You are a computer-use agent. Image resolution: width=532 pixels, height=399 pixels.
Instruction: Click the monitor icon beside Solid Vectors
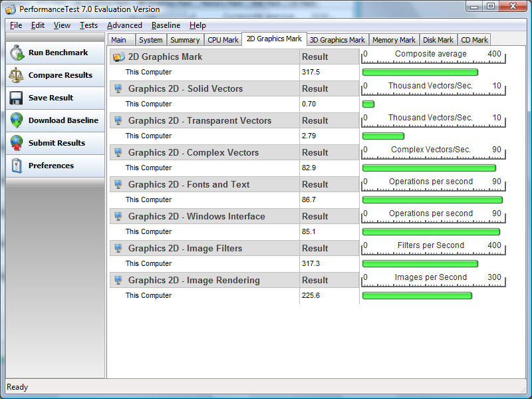118,88
